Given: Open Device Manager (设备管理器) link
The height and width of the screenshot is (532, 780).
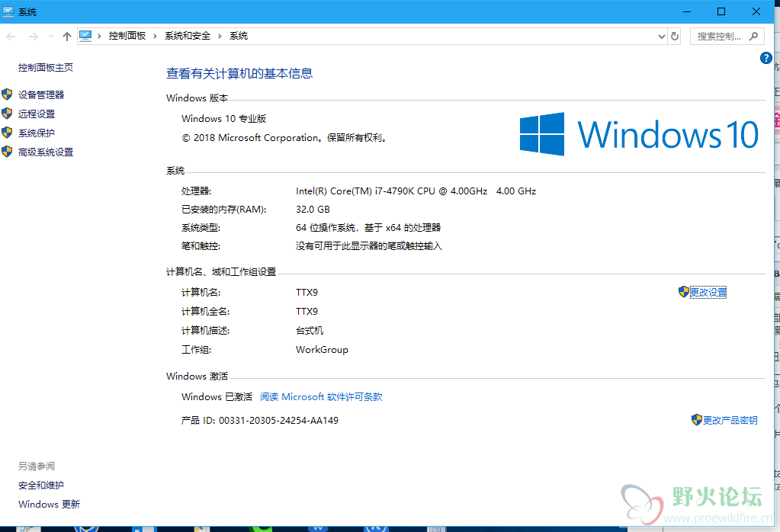Looking at the screenshot, I should click(41, 95).
